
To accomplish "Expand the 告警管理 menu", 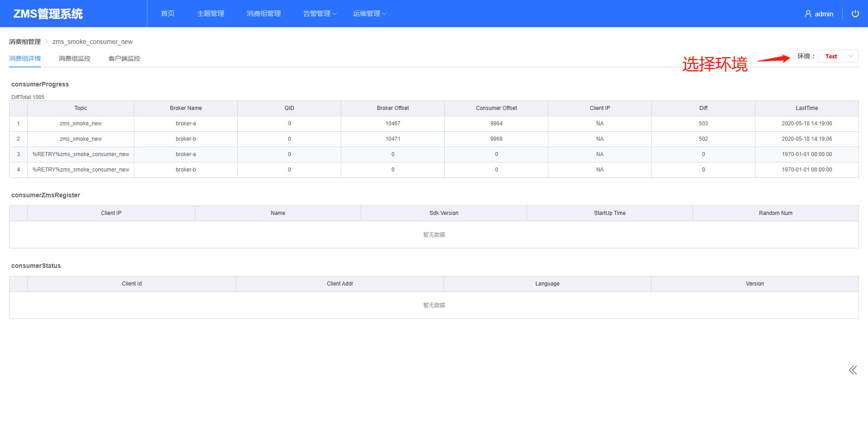I will 320,14.
